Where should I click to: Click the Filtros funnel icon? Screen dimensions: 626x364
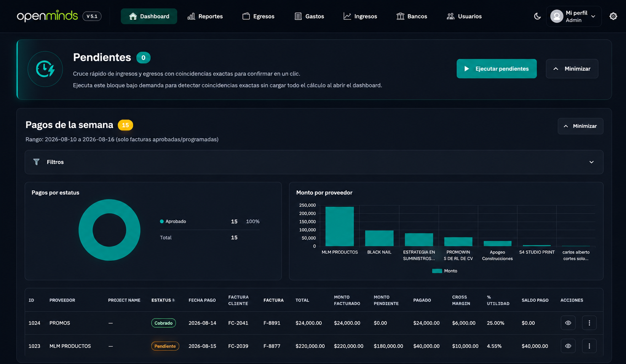point(36,162)
